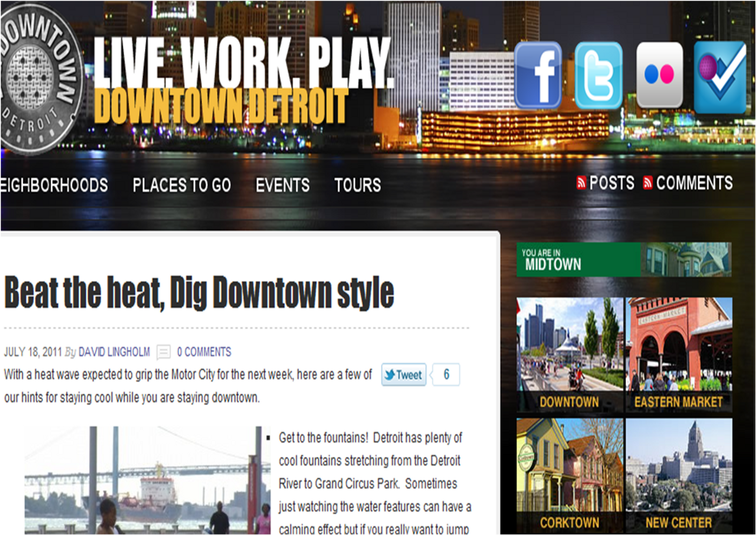Open the Places To Go menu
The height and width of the screenshot is (535, 756).
tap(182, 185)
